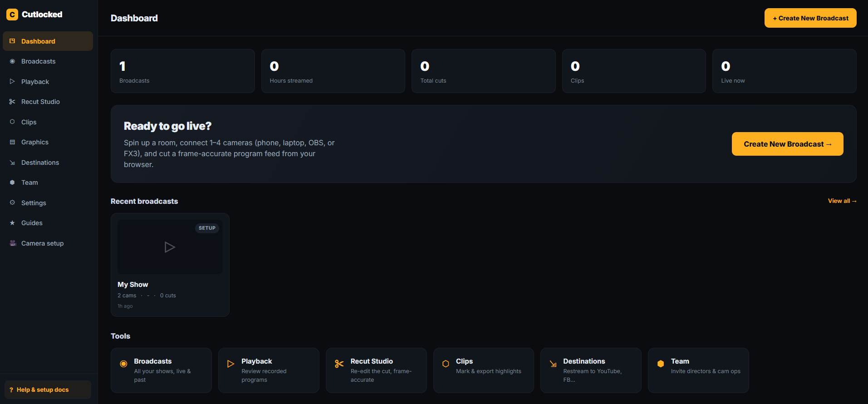Click the Team icon in Tools section
The height and width of the screenshot is (404, 868).
click(x=661, y=364)
